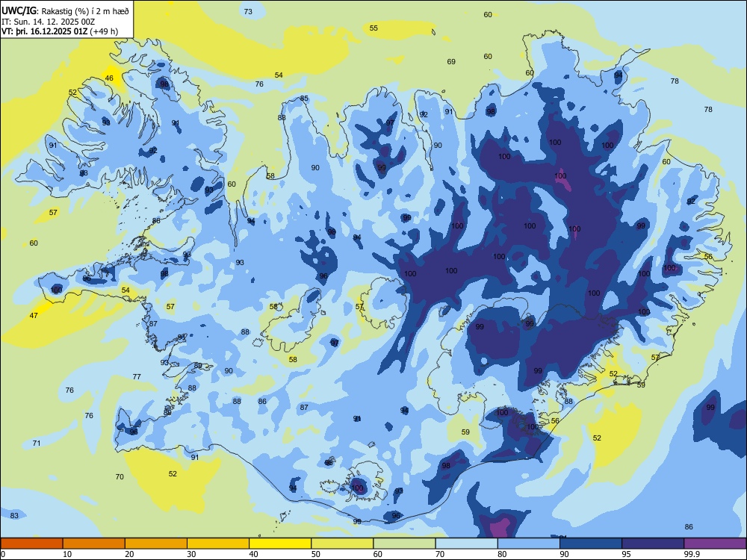Select the map value 69
Viewport: 747px width, 560px height.
tap(451, 61)
